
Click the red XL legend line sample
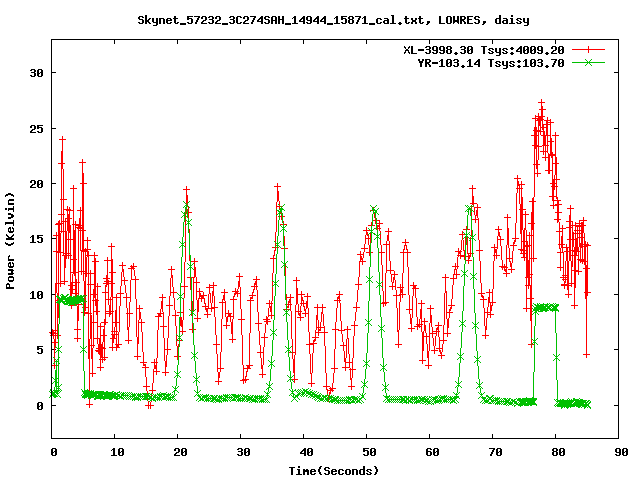click(588, 50)
